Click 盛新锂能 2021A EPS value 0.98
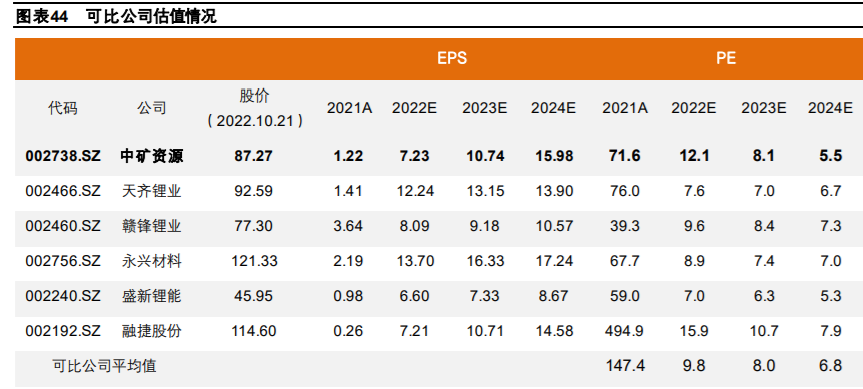 (x=348, y=296)
